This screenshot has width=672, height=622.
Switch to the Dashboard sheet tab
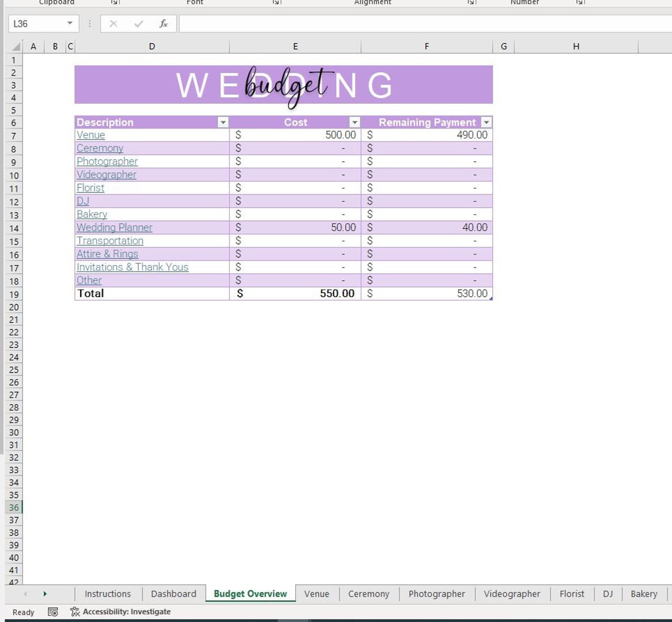pos(173,594)
